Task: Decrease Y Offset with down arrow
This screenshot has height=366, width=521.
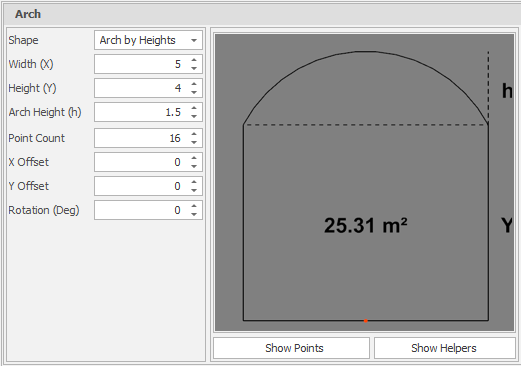Action: tap(194, 190)
